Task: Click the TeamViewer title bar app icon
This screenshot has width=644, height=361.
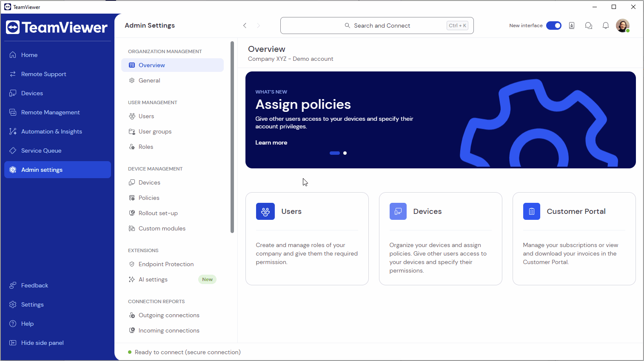Action: (8, 7)
